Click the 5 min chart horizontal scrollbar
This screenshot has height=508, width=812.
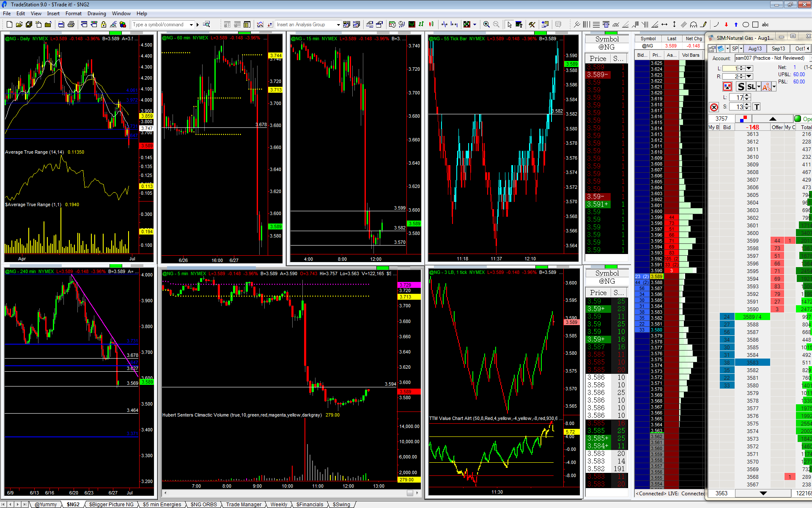tap(291, 493)
